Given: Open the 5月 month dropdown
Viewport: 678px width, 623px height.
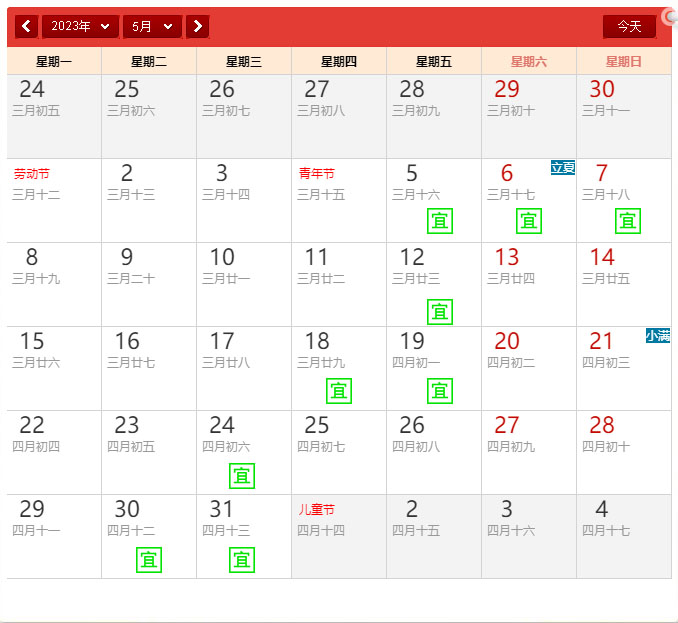Looking at the screenshot, I should click(x=152, y=26).
